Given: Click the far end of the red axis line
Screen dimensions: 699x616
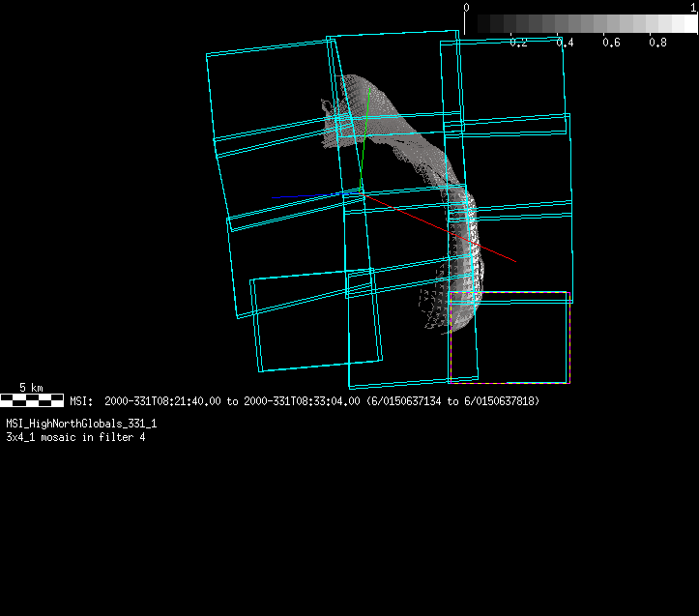Looking at the screenshot, I should pyautogui.click(x=513, y=260).
